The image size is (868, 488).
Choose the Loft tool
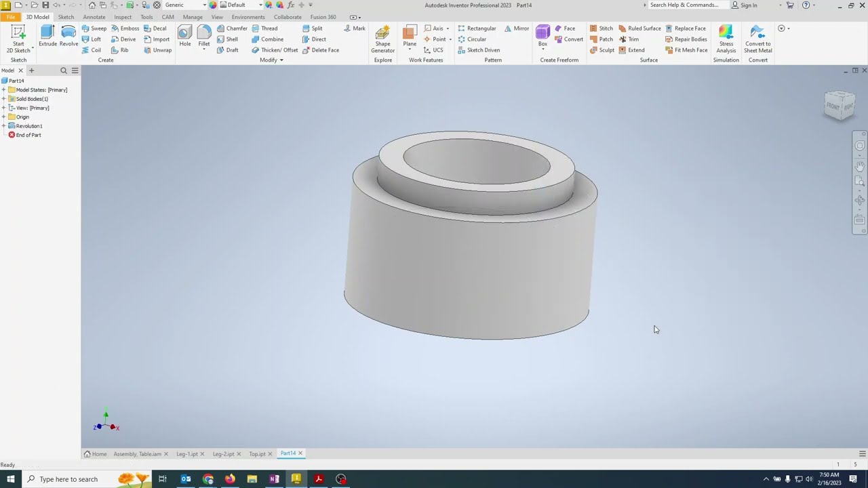[91, 39]
